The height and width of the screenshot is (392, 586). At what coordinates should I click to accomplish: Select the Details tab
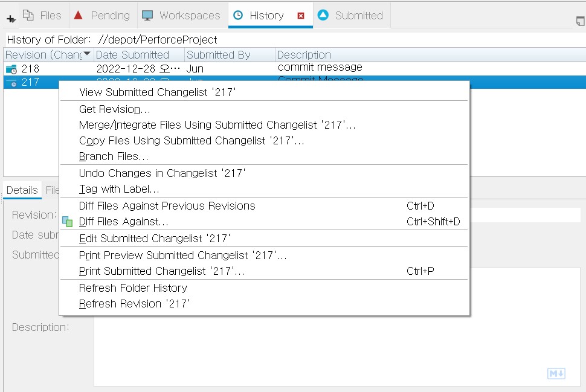coord(22,190)
